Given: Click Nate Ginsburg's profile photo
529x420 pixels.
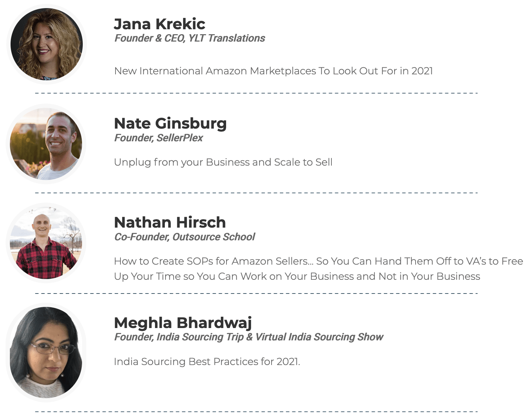Looking at the screenshot, I should click(x=46, y=144).
